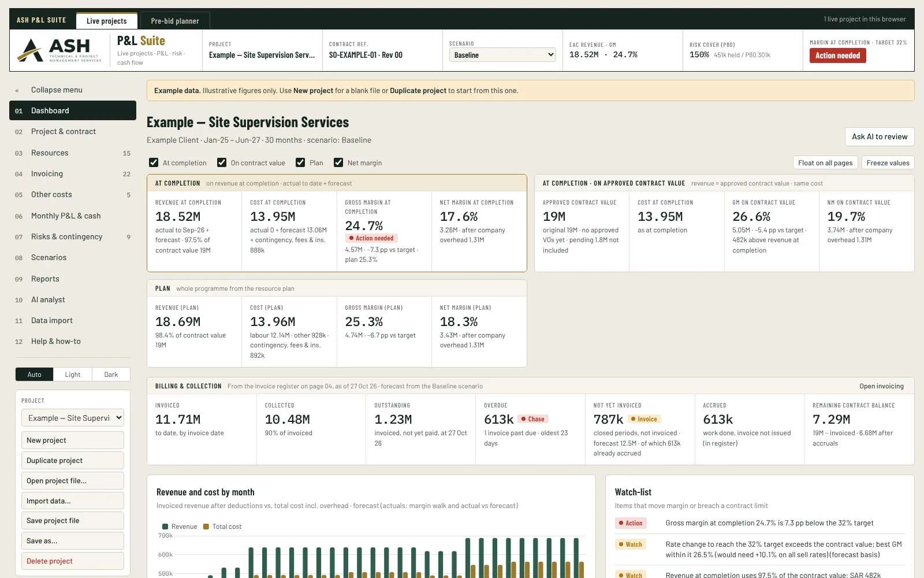This screenshot has width=924, height=578.
Task: Open the Scenario Baseline dropdown
Action: click(502, 55)
